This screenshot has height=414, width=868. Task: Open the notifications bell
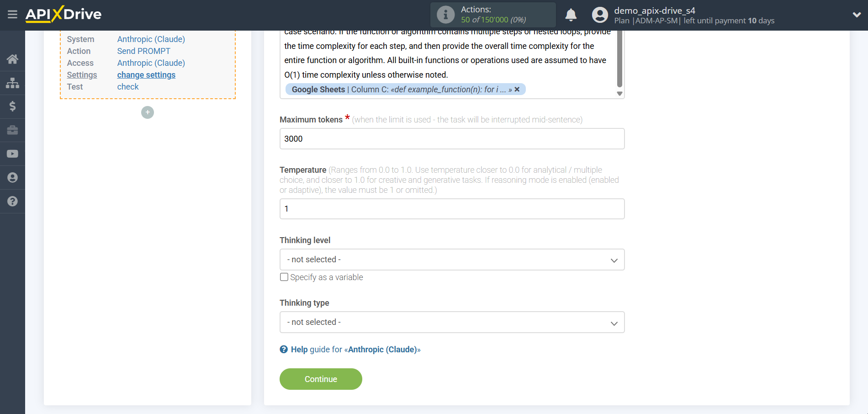[571, 15]
